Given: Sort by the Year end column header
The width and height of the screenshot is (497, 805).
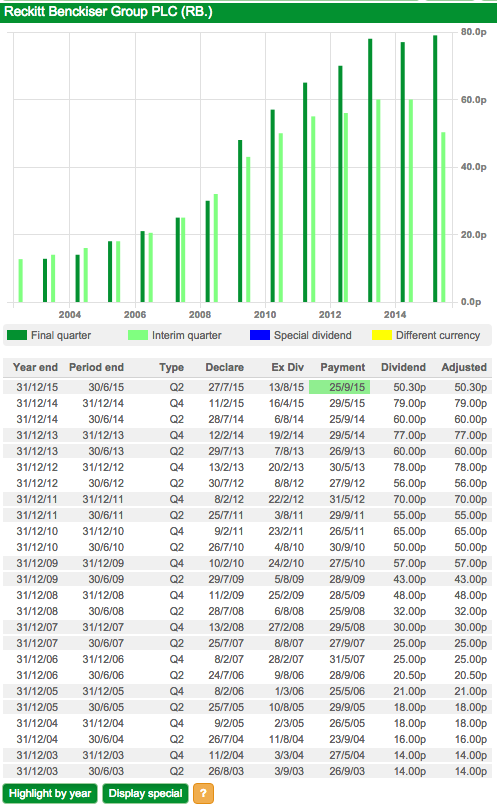Looking at the screenshot, I should tap(35, 367).
